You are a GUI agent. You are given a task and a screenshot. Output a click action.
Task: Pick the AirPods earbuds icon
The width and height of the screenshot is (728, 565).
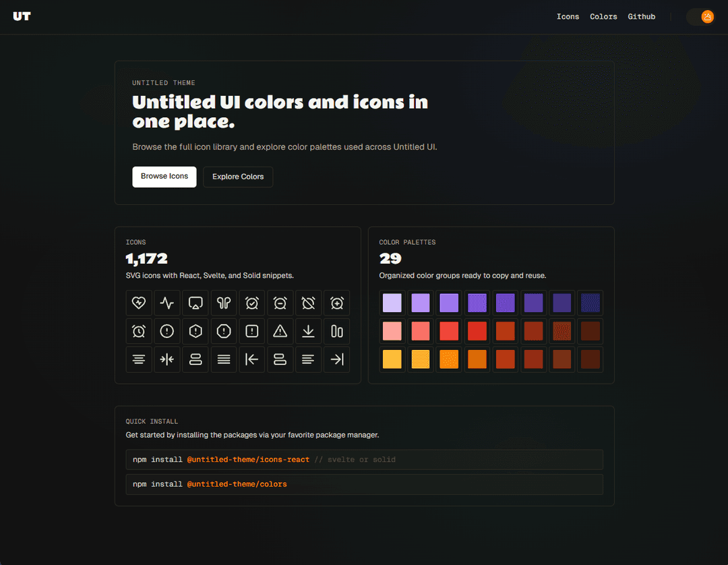(x=224, y=303)
